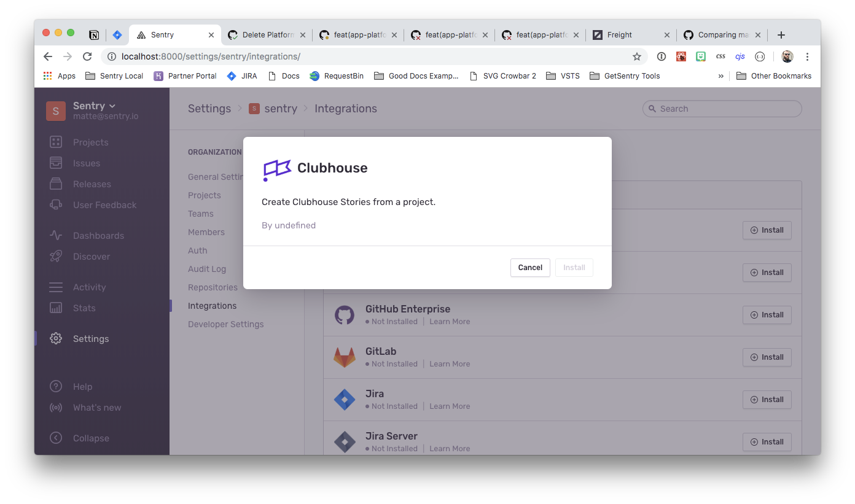Open Members settings page
This screenshot has height=504, width=855.
(x=206, y=232)
